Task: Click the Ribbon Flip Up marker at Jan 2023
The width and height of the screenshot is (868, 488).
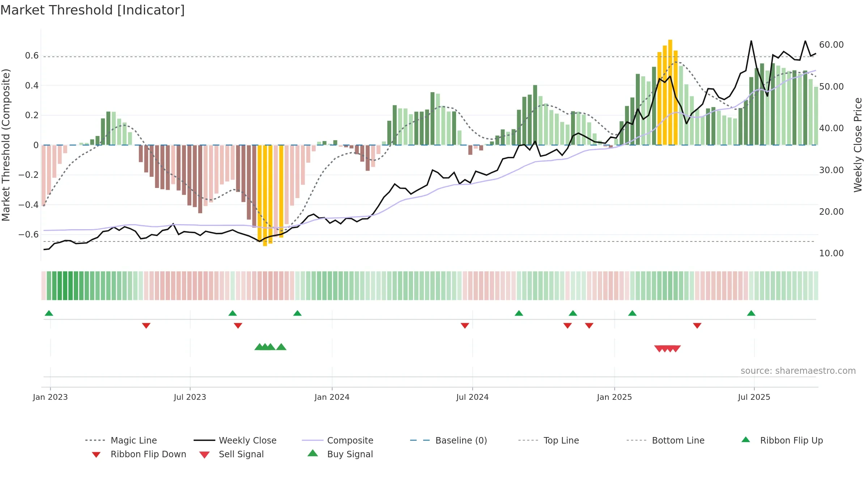Action: tap(49, 313)
